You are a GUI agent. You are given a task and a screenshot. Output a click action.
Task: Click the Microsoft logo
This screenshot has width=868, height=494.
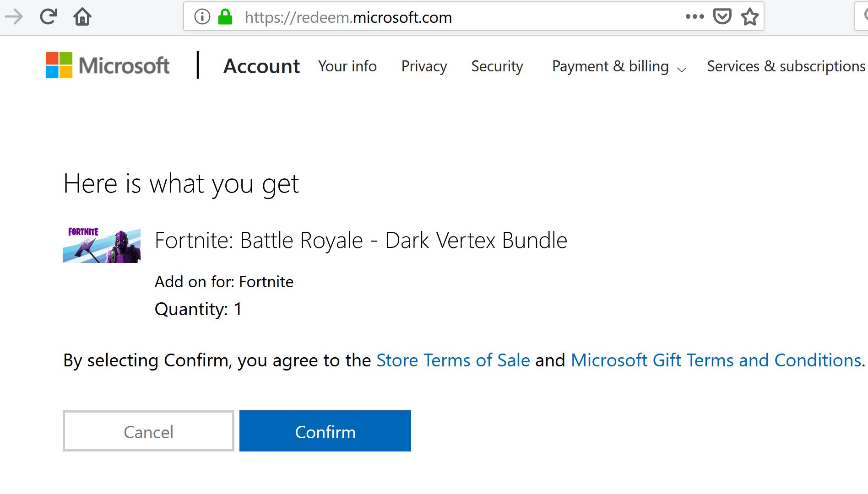108,65
